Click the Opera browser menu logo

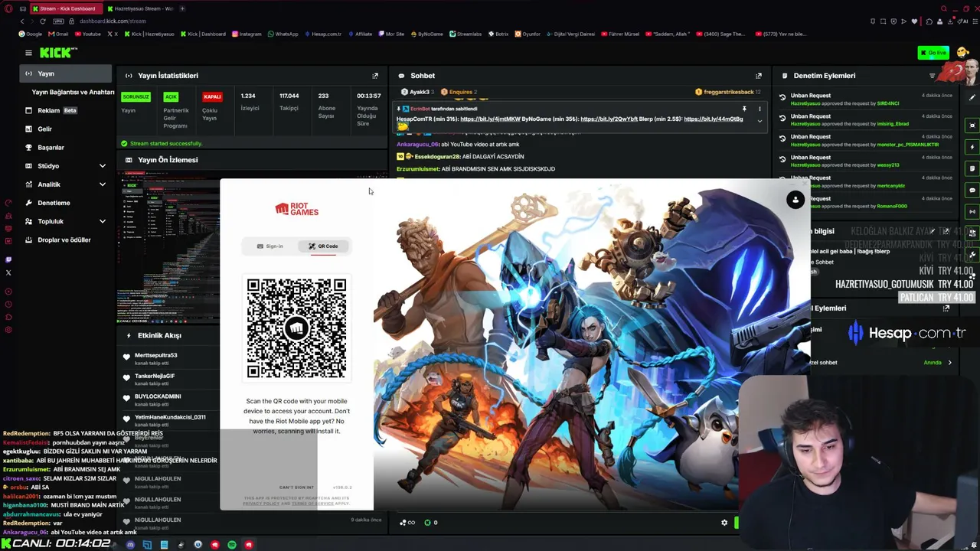pyautogui.click(x=8, y=8)
